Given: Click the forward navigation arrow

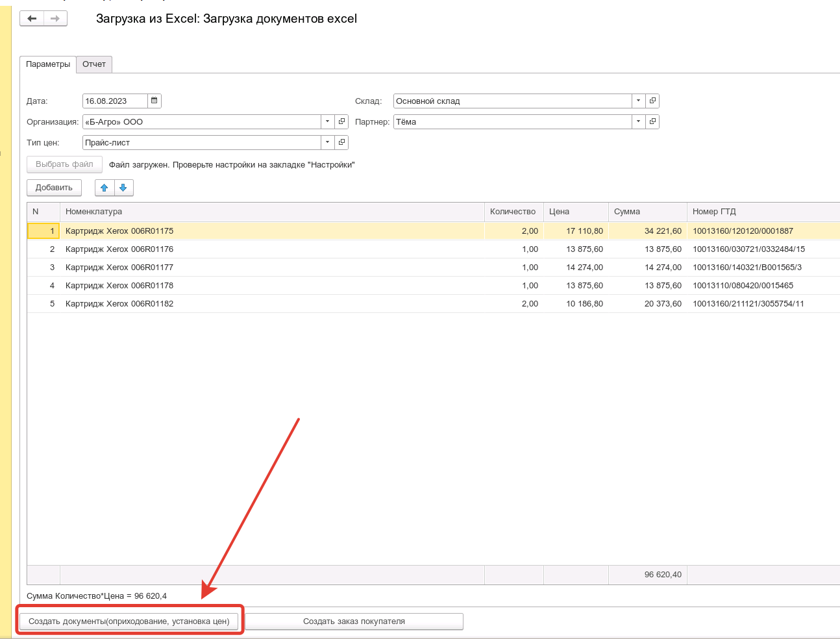Looking at the screenshot, I should pyautogui.click(x=55, y=19).
